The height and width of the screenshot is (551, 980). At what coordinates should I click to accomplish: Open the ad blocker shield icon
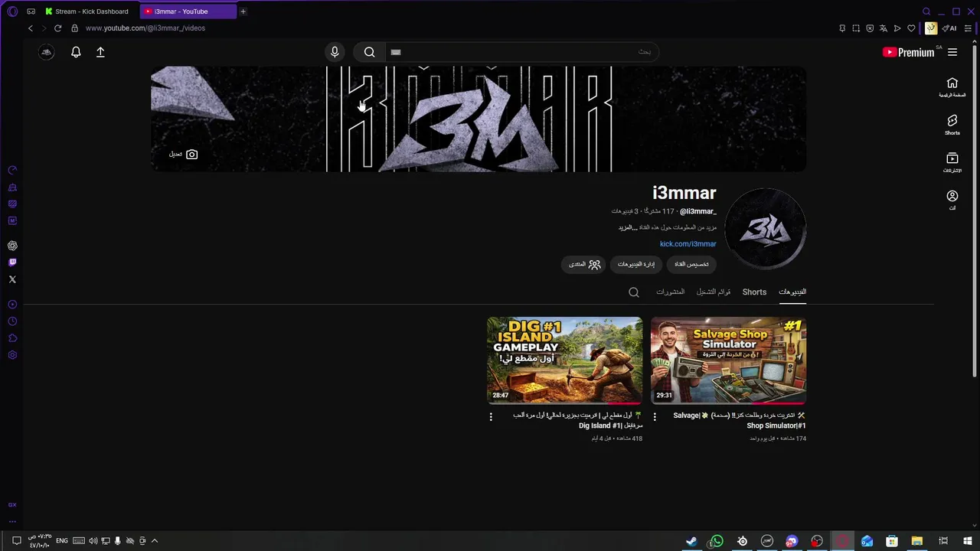coord(870,28)
